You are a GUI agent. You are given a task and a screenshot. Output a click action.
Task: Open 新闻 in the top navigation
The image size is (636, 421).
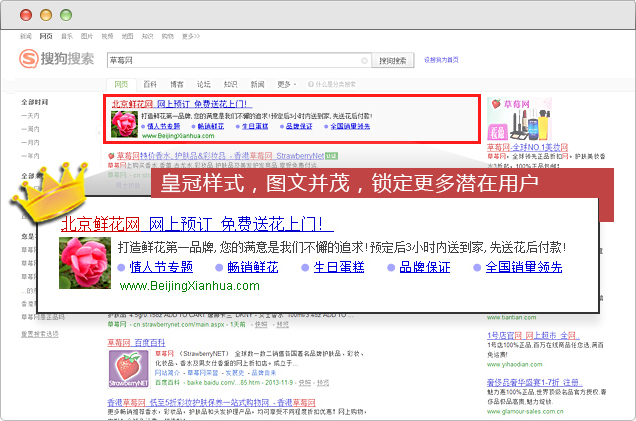click(26, 36)
